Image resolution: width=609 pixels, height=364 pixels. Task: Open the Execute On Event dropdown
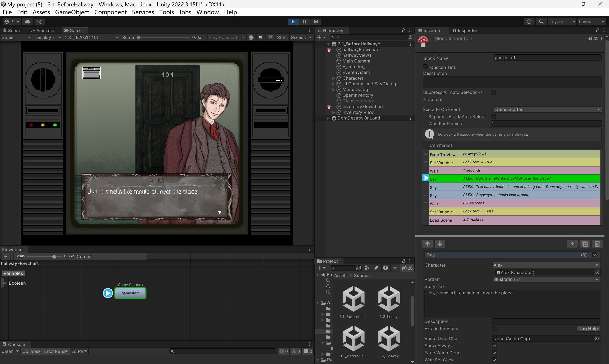547,109
